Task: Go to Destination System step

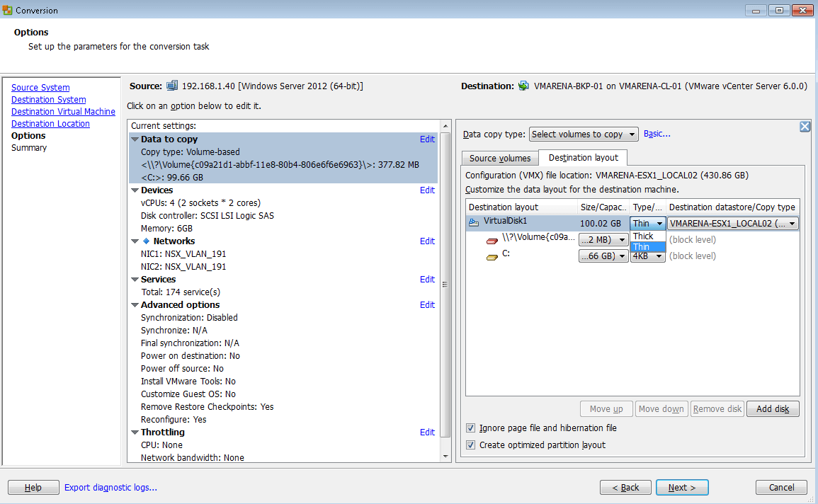Action: [49, 100]
